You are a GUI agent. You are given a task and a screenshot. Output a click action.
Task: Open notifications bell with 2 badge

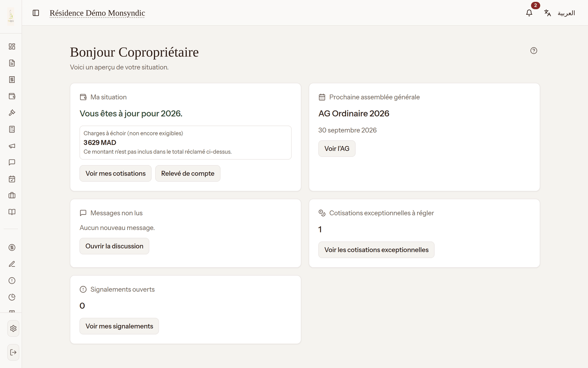click(x=529, y=13)
